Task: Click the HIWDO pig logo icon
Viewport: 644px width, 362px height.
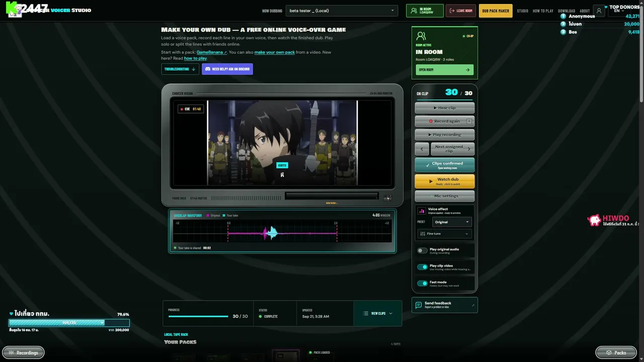Action: click(x=594, y=220)
